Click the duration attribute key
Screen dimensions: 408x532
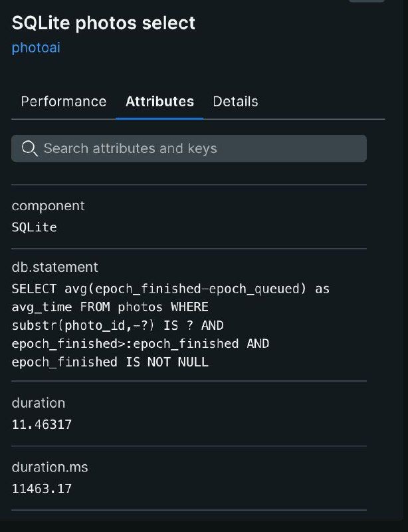(39, 403)
